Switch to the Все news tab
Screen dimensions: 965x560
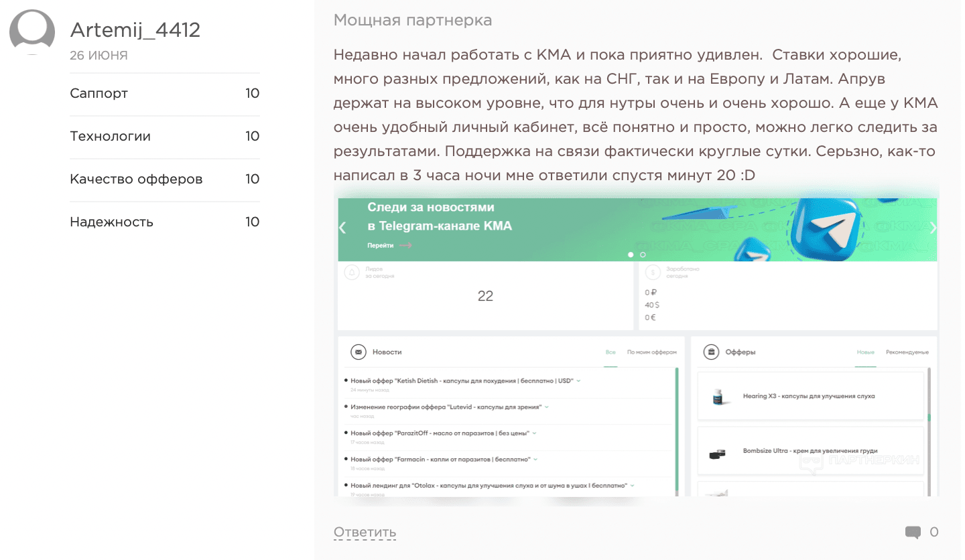[610, 352]
